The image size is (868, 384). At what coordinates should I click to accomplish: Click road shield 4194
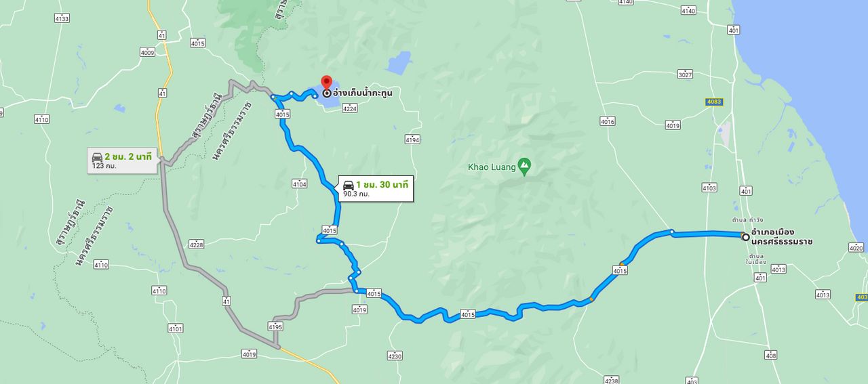(412, 140)
